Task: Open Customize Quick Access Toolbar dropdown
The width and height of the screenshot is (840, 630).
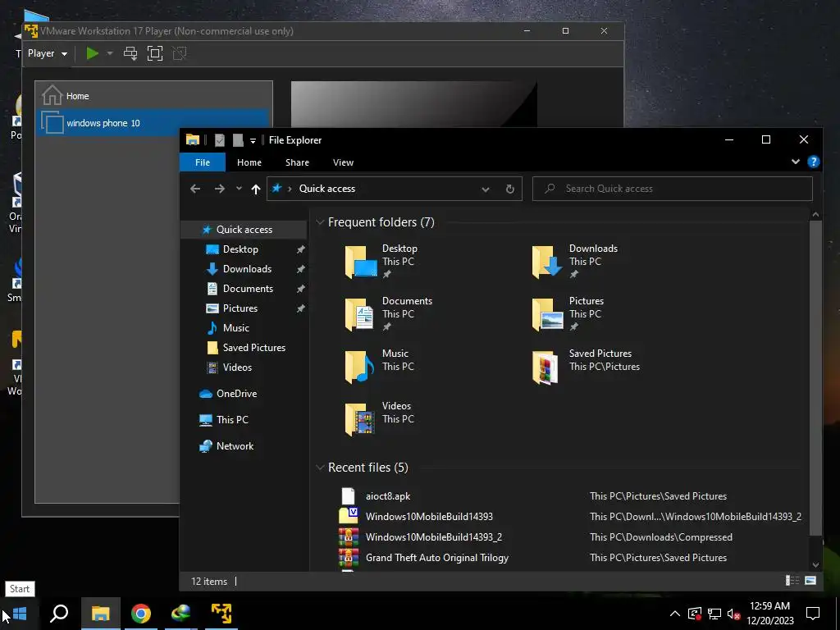Action: [253, 140]
